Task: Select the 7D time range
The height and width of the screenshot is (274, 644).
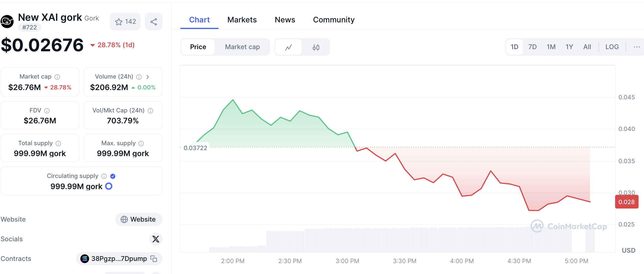Action: coord(532,47)
